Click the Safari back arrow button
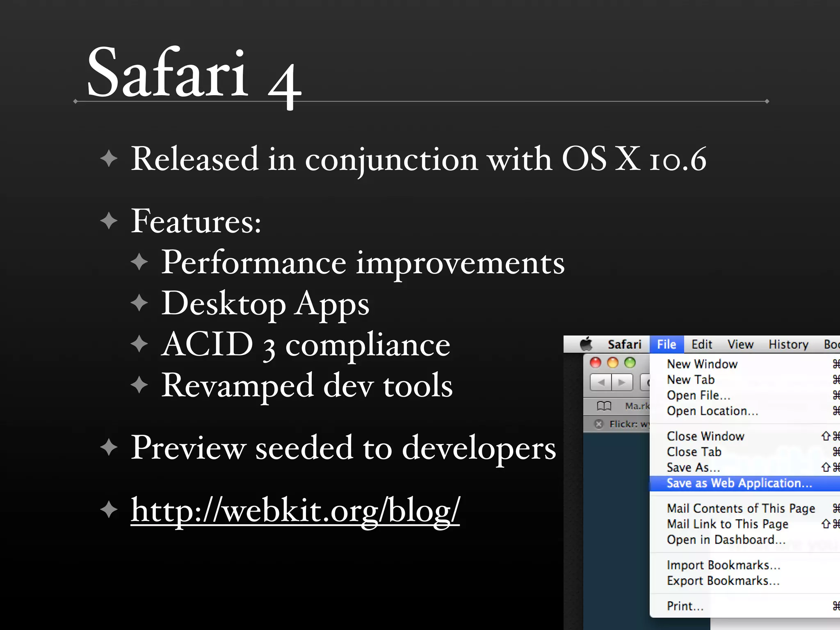Image resolution: width=840 pixels, height=630 pixels. (x=601, y=383)
